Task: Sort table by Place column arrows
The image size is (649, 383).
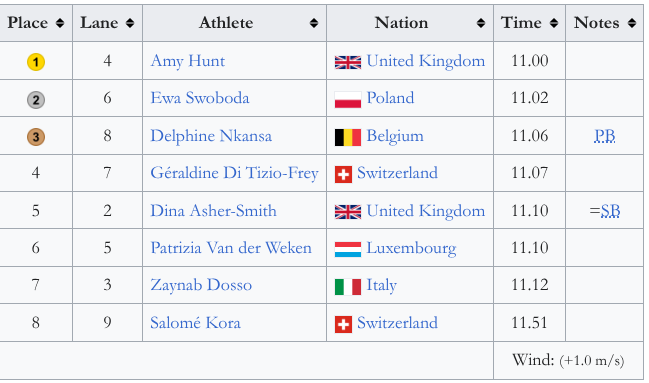Action: (x=60, y=23)
